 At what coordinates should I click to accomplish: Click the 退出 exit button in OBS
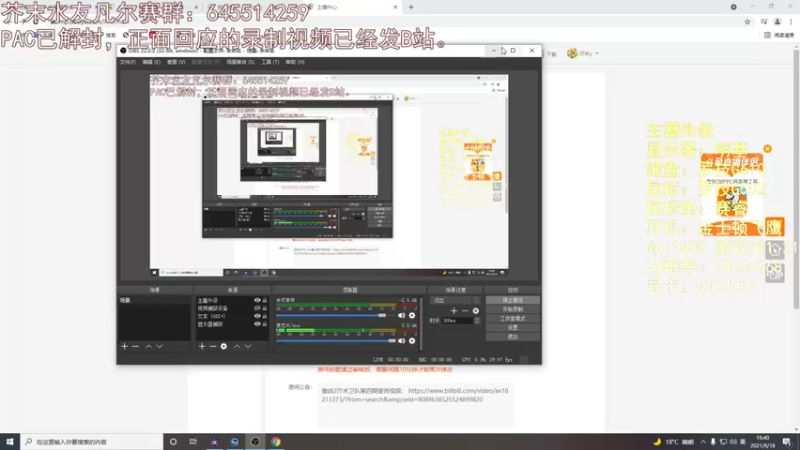tap(512, 337)
